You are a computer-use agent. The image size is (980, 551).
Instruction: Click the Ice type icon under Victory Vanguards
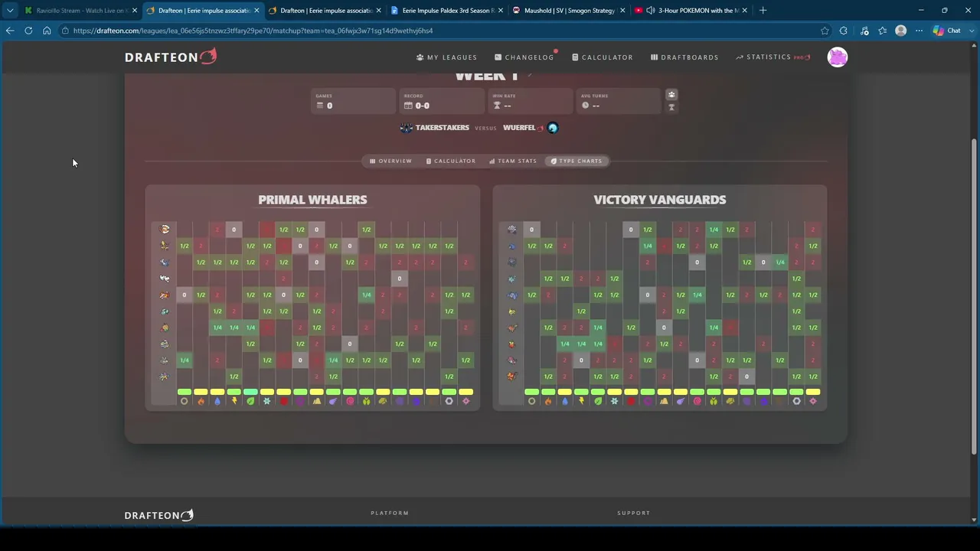615,401
